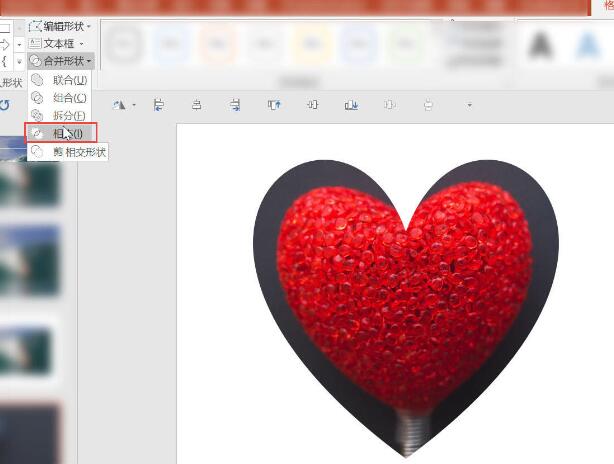Screen dimensions: 614x464
Task: Open the 编辑形状 (Edit Shape) dropdown
Action: tap(60, 27)
